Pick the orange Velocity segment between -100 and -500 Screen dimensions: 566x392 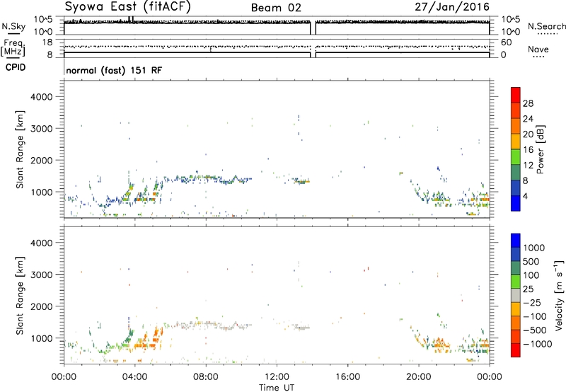click(x=516, y=323)
